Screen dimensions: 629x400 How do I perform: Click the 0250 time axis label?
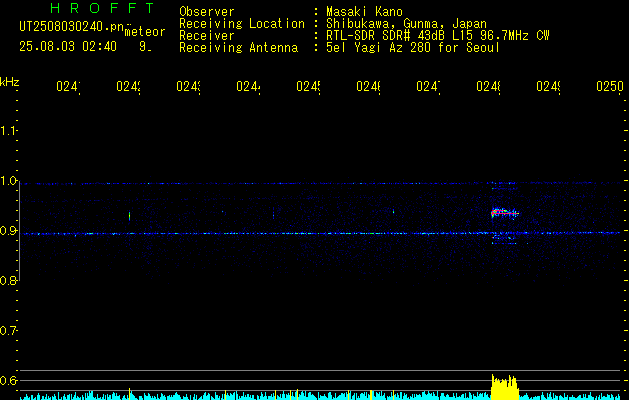pos(610,86)
